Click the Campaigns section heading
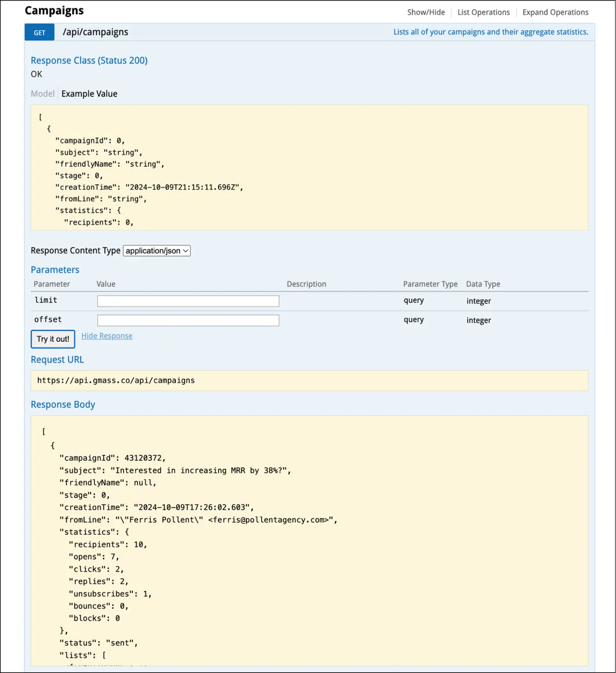Screen dimensions: 616x673 coord(54,11)
